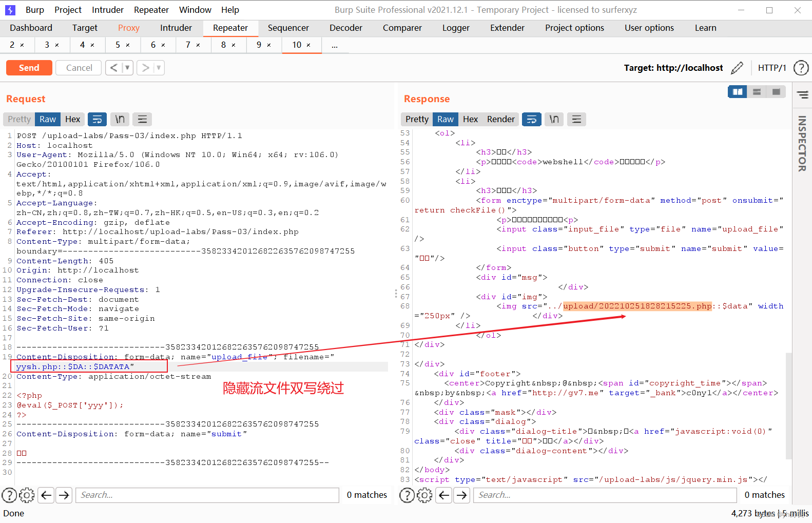Viewport: 812px width, 523px height.
Task: Open Repeater help question mark icon
Action: pos(801,68)
